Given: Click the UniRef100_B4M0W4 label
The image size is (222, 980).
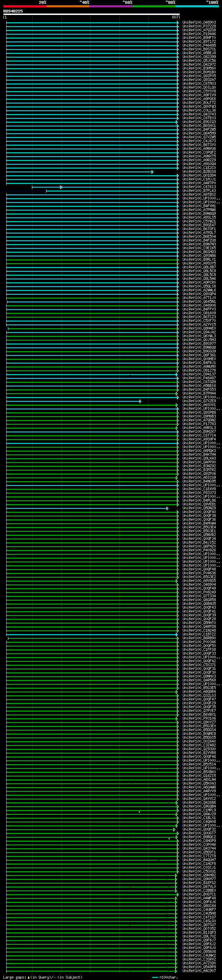Looking at the screenshot, I should pyautogui.click(x=199, y=523).
